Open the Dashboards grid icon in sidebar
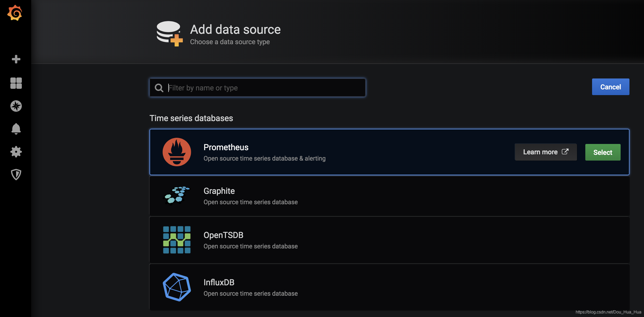The width and height of the screenshot is (644, 317). (16, 83)
